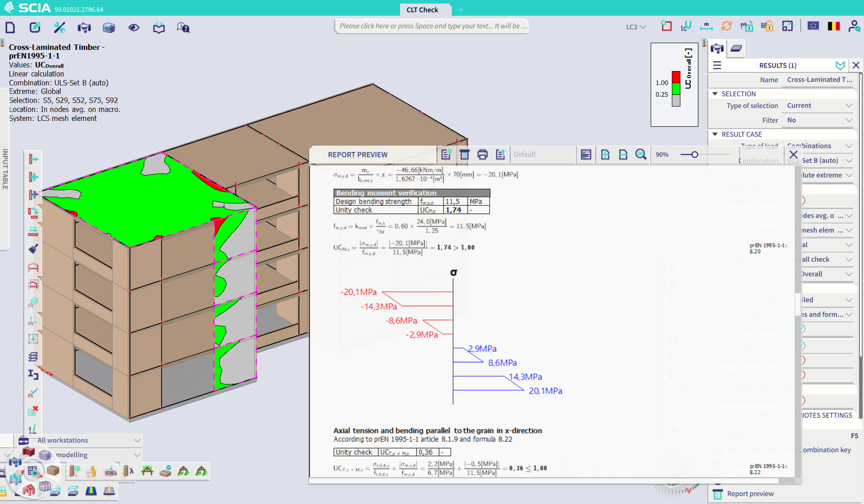Switch to the CLT Check tab

(422, 9)
